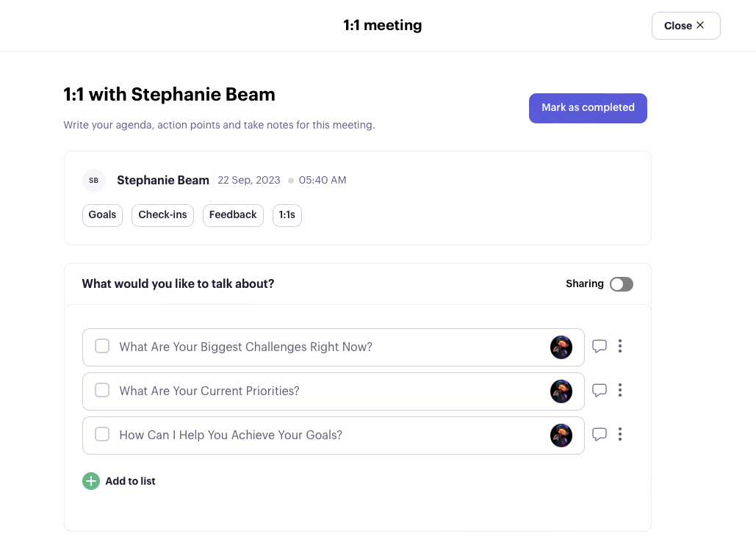Image resolution: width=756 pixels, height=542 pixels.
Task: Open more options for Achieve Your Goals item
Action: pyautogui.click(x=620, y=434)
